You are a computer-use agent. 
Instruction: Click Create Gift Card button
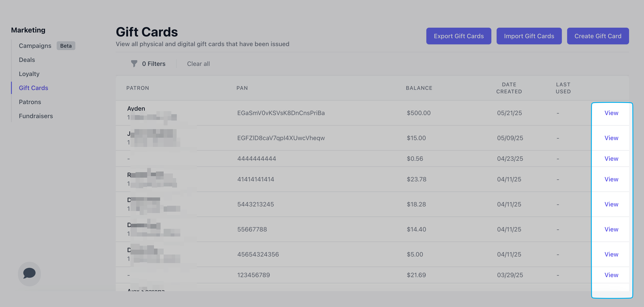(597, 36)
